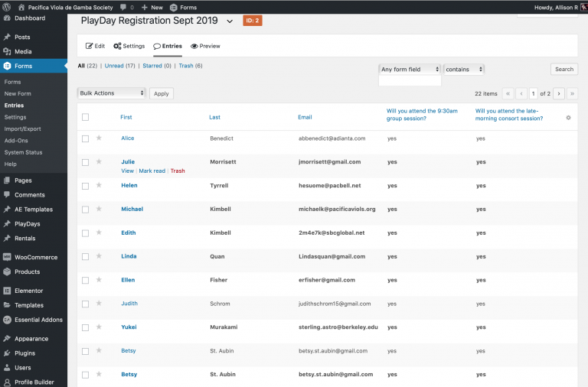Show the Trash entries filter
588x387 pixels.
pyautogui.click(x=186, y=66)
